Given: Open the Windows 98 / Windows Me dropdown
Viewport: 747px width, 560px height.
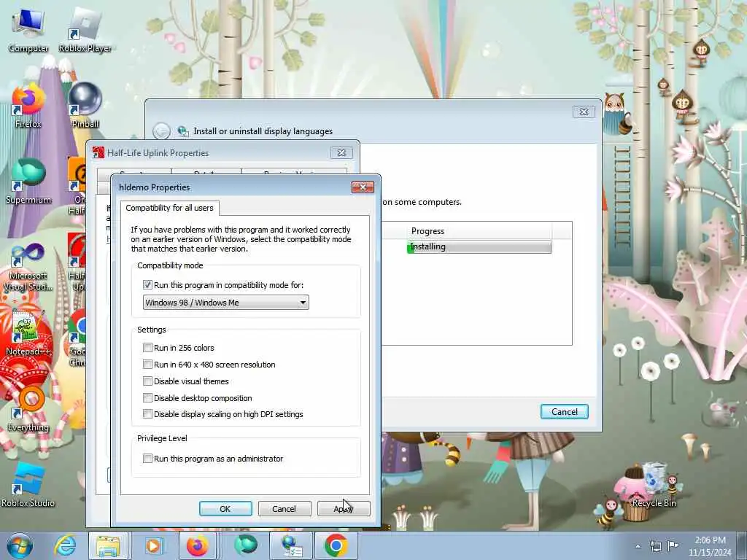Looking at the screenshot, I should [x=226, y=303].
